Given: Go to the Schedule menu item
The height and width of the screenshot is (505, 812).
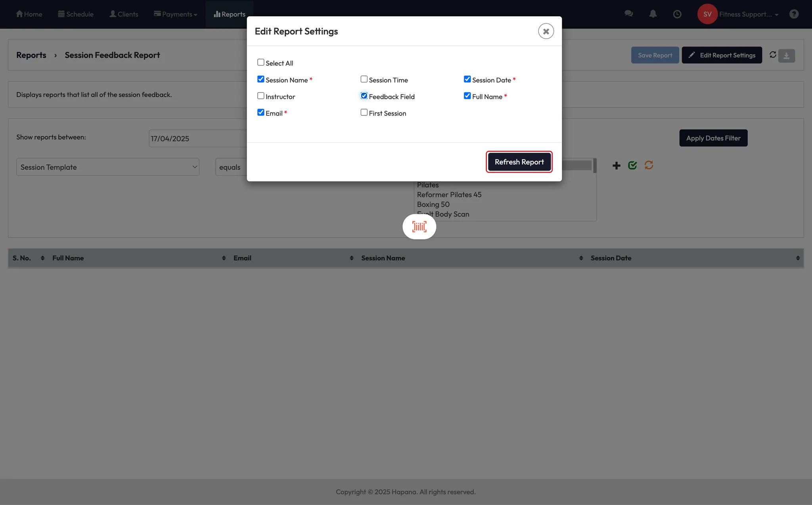Looking at the screenshot, I should coord(76,14).
